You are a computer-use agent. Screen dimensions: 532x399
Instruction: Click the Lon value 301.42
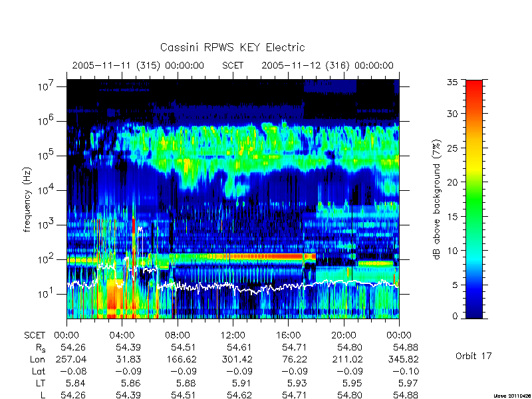236,359
